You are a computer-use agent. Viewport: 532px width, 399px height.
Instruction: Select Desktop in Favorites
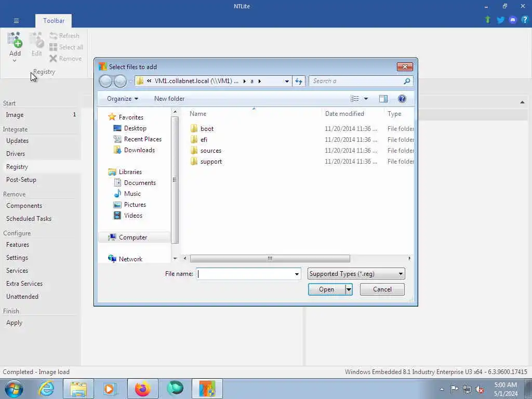pyautogui.click(x=135, y=128)
